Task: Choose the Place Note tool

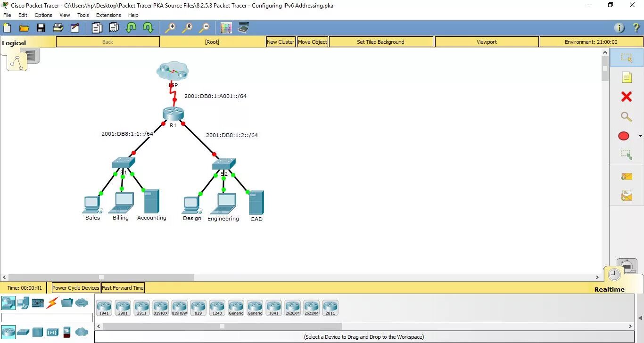Action: (x=627, y=77)
